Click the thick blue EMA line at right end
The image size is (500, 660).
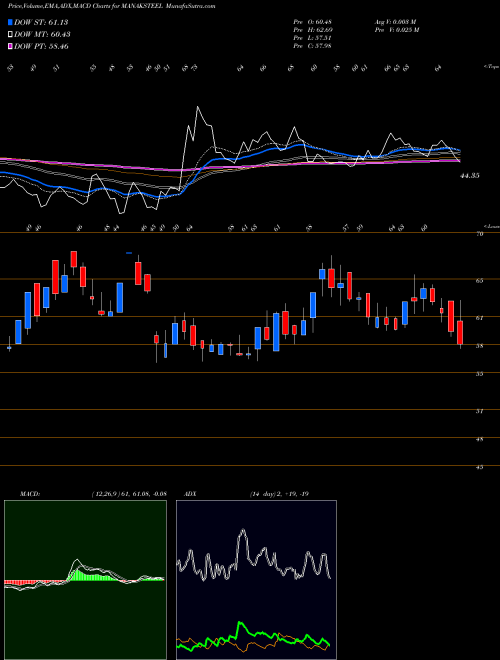457,150
